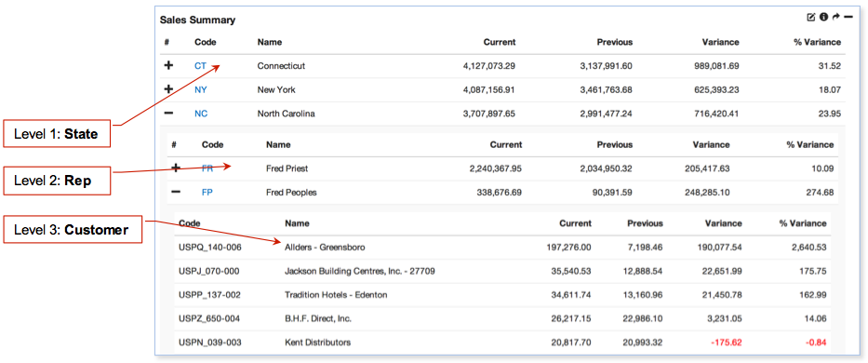This screenshot has height=363, width=868.
Task: Sort by top-level % Variance header
Action: coord(817,42)
